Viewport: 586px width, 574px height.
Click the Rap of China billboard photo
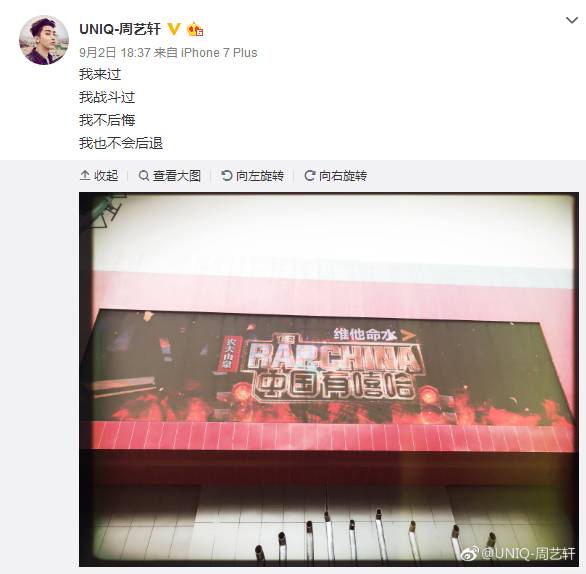point(329,379)
